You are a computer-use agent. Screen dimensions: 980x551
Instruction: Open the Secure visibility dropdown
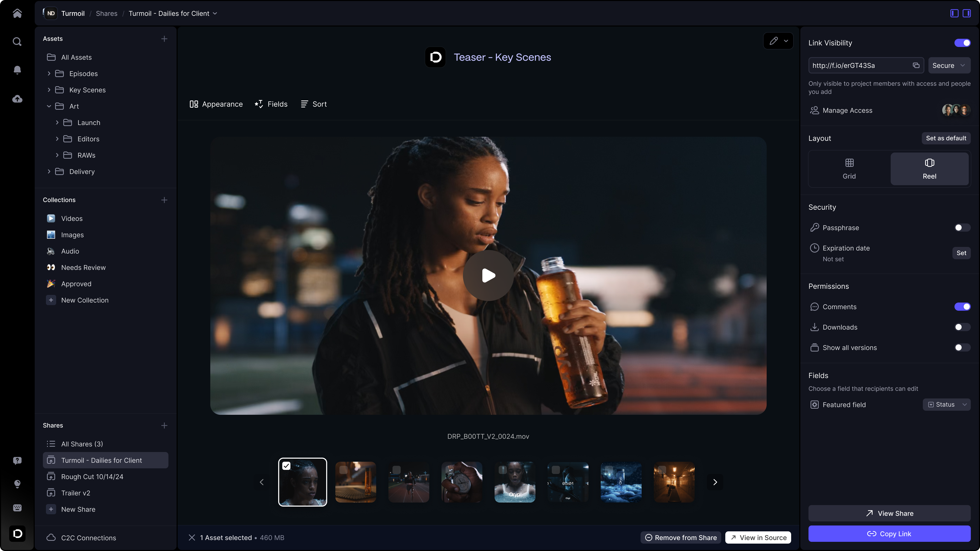(x=949, y=65)
